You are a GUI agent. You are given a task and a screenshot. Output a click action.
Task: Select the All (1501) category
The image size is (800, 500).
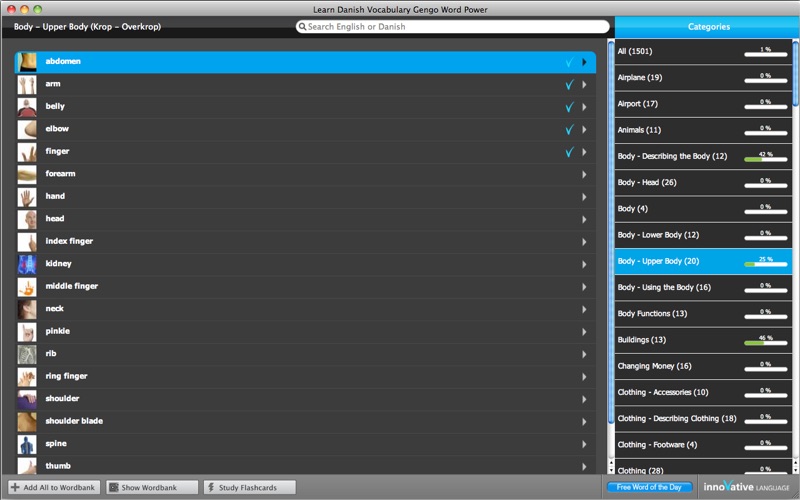coord(703,52)
